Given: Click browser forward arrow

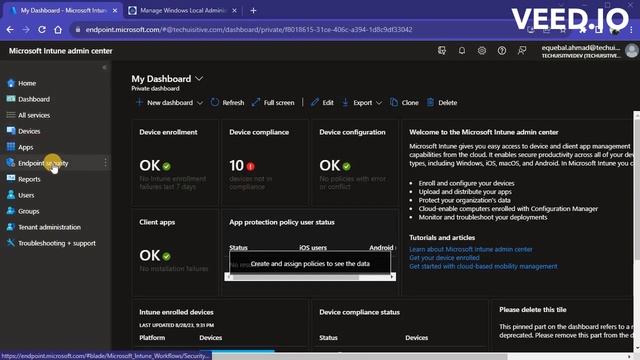Looking at the screenshot, I should click(26, 29).
